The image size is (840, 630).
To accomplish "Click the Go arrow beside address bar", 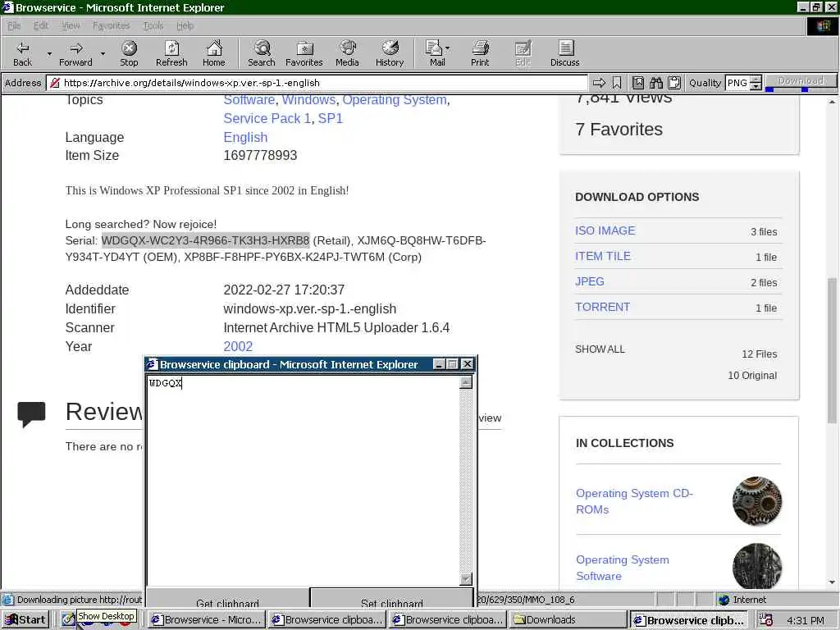I will coord(599,83).
